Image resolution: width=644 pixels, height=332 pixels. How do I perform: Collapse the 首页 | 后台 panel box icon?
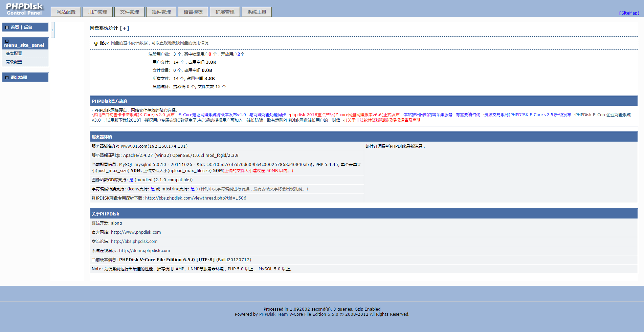coord(7,27)
